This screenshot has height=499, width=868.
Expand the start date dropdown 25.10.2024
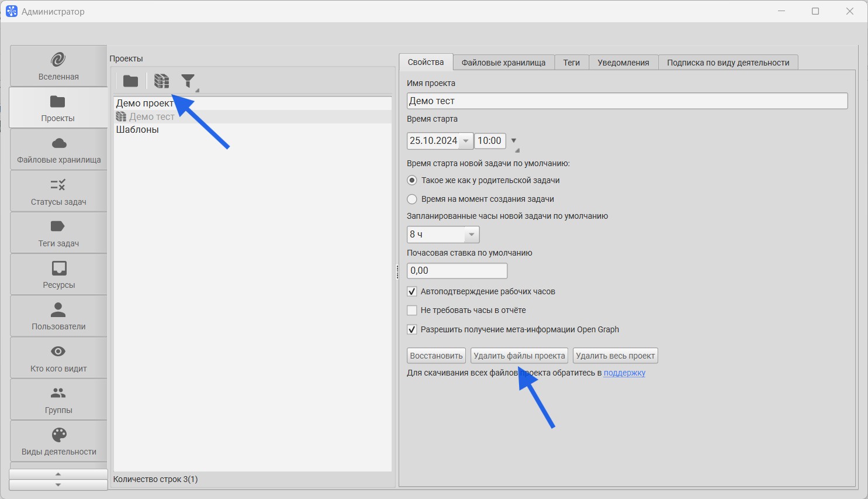click(465, 141)
